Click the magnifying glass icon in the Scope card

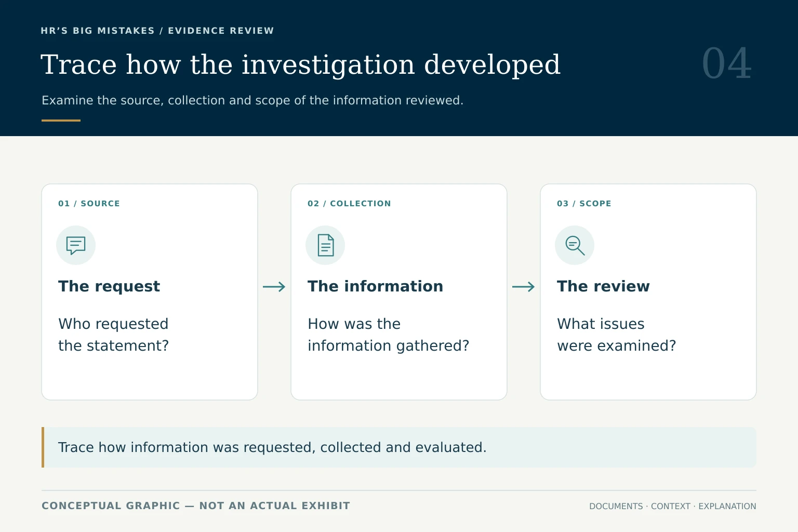click(575, 245)
